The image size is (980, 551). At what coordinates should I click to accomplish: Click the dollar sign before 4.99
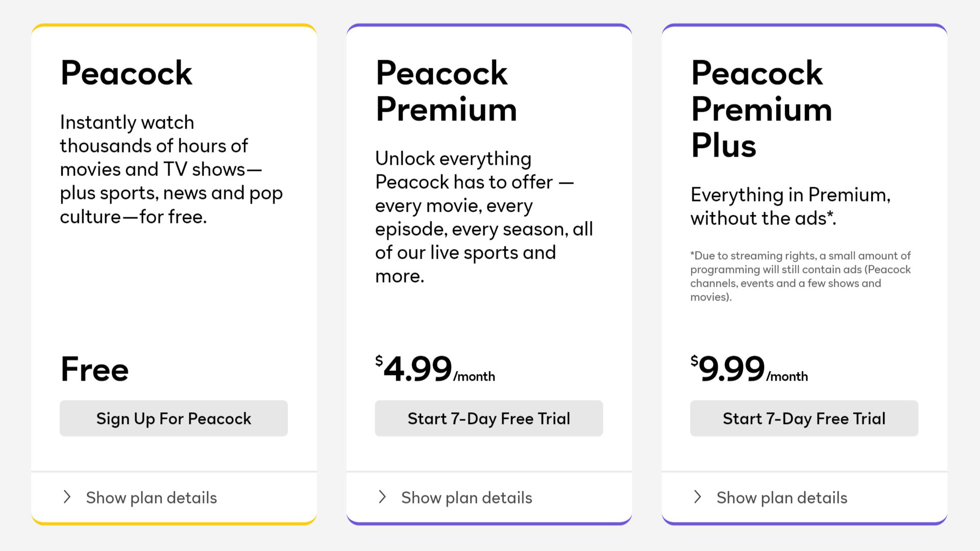379,361
